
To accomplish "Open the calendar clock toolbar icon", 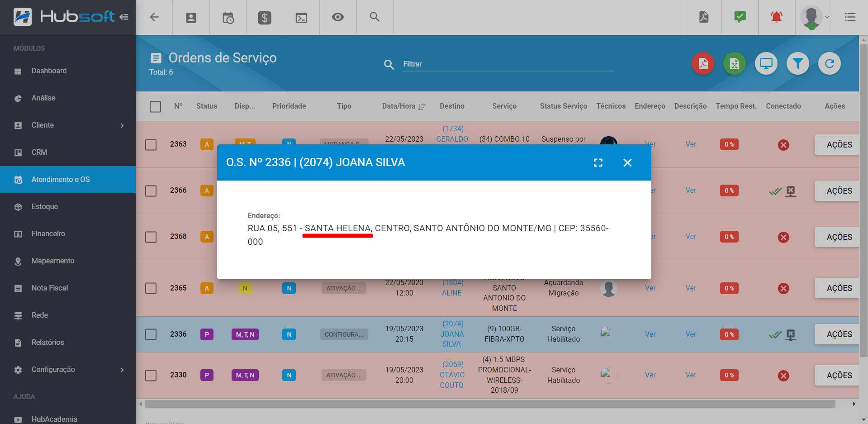I will coord(228,18).
